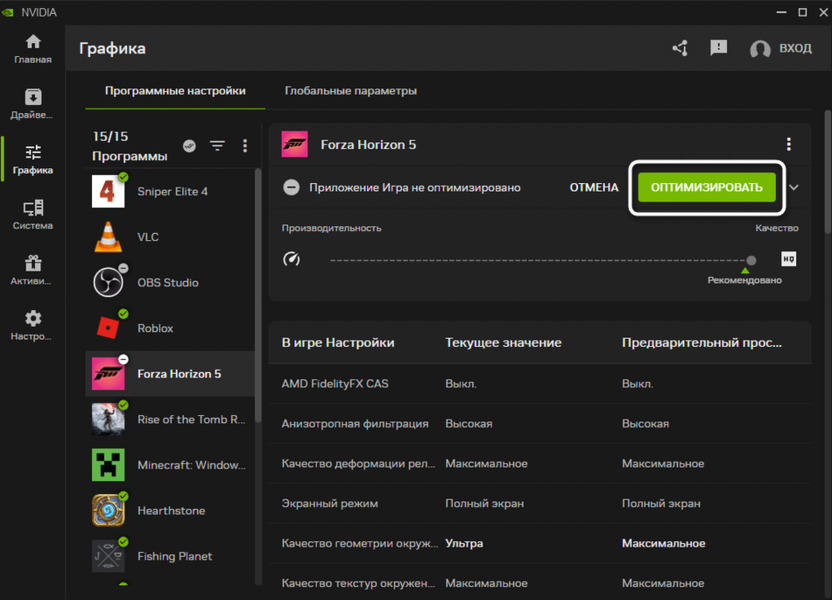Open the filter icon in programs list
The width and height of the screenshot is (832, 600).
click(x=217, y=146)
